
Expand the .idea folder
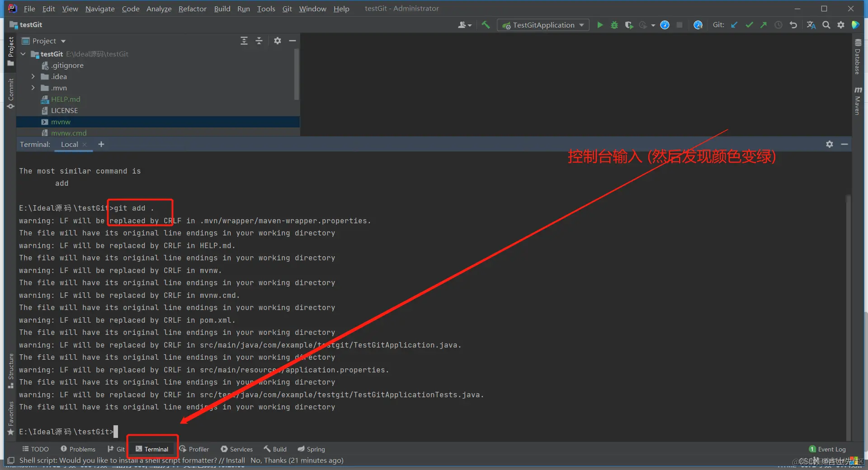pos(33,76)
